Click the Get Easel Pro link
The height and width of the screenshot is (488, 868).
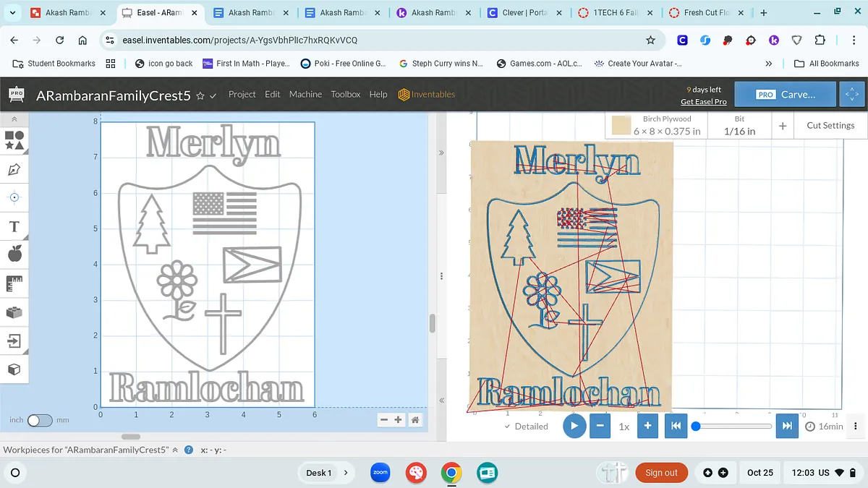pos(703,101)
